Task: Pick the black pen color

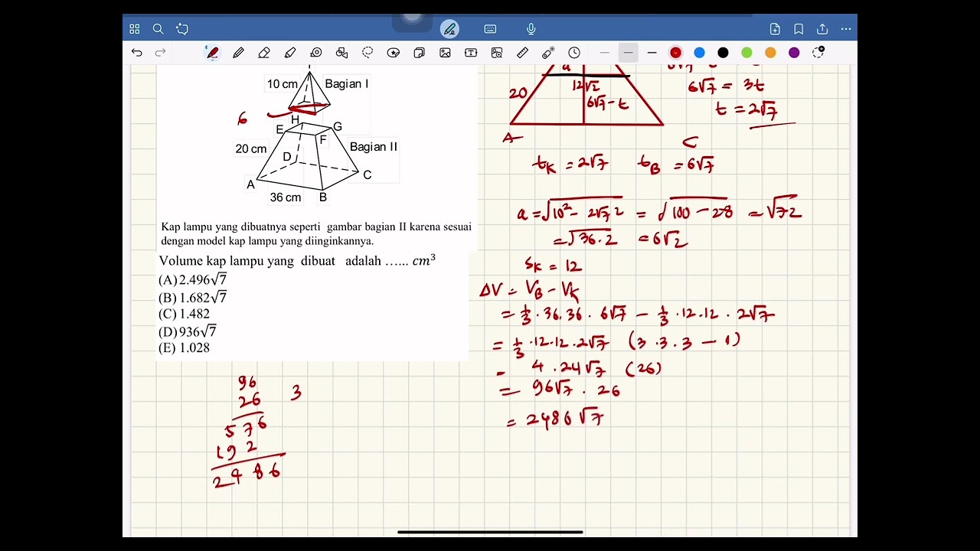Action: pyautogui.click(x=723, y=53)
